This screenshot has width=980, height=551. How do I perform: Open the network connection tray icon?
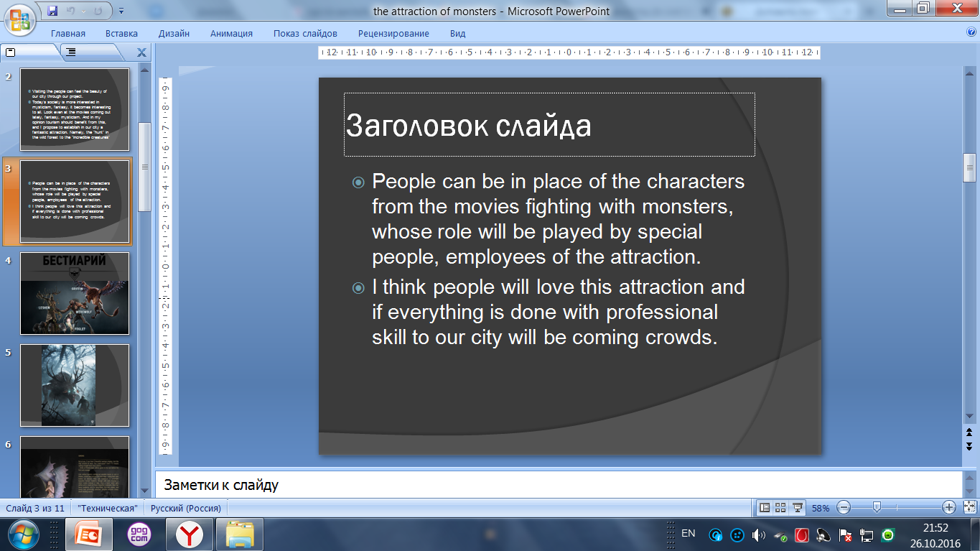coord(867,535)
